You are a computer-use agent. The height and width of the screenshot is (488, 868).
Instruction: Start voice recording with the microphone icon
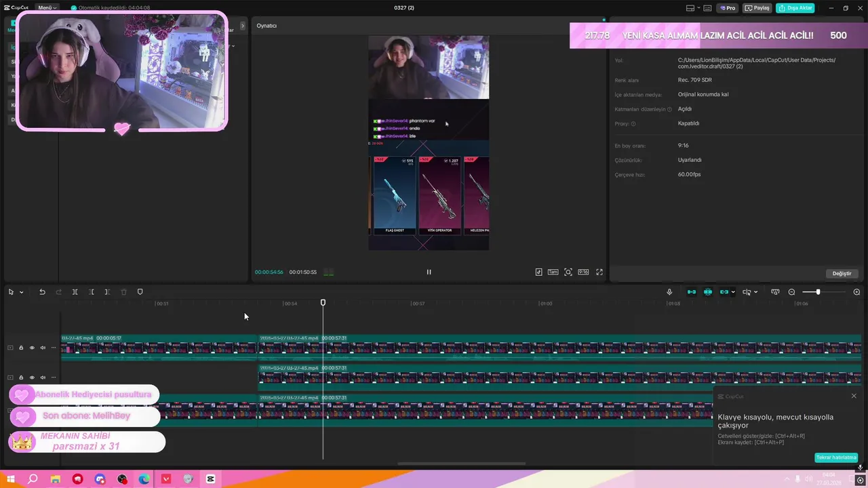click(669, 292)
